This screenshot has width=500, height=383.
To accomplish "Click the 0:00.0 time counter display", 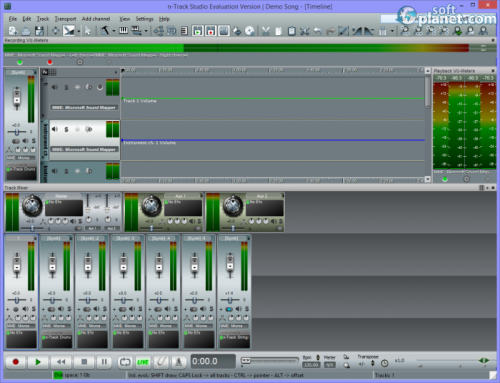I will pyautogui.click(x=213, y=362).
